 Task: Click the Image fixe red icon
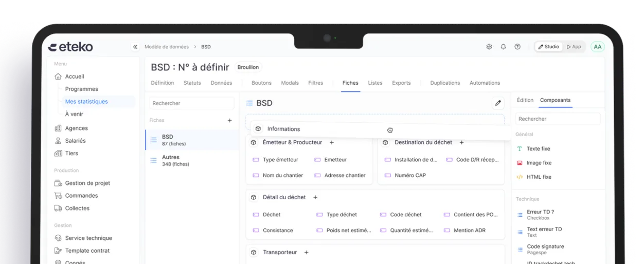pos(520,163)
